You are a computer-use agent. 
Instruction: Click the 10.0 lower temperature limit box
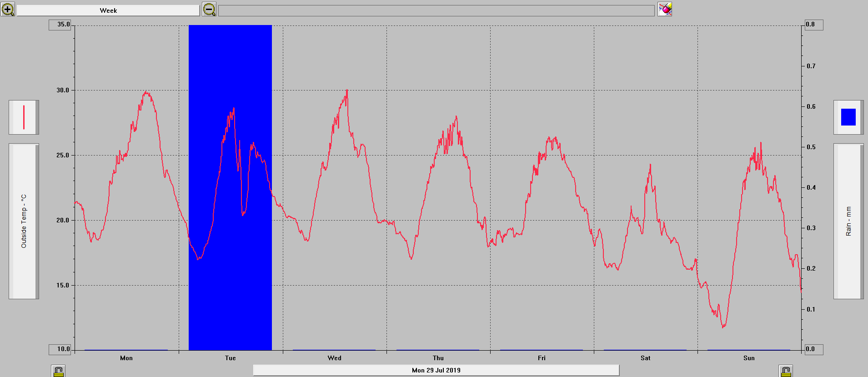coord(60,349)
